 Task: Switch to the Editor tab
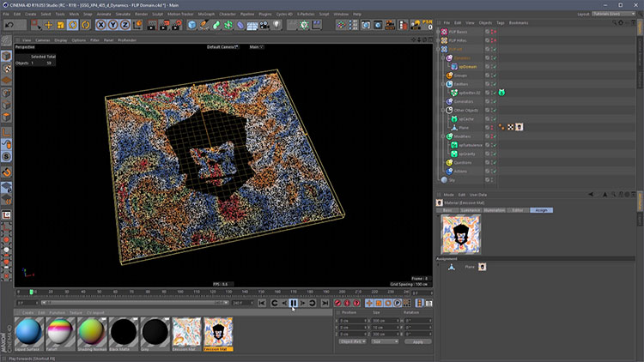tap(518, 210)
